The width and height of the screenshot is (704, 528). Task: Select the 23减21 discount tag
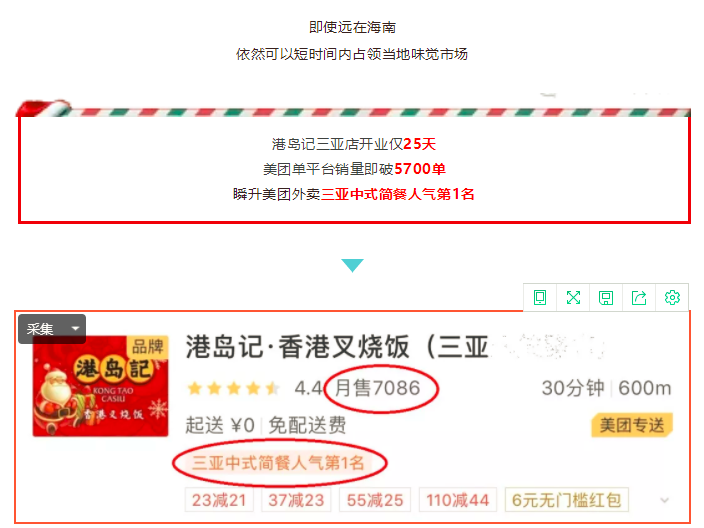pos(219,500)
